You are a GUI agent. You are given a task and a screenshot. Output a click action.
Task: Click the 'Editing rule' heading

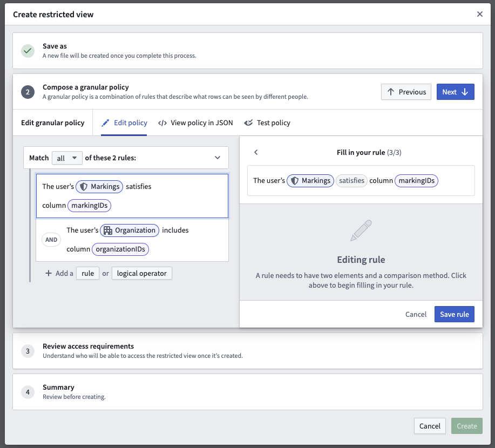[361, 260]
